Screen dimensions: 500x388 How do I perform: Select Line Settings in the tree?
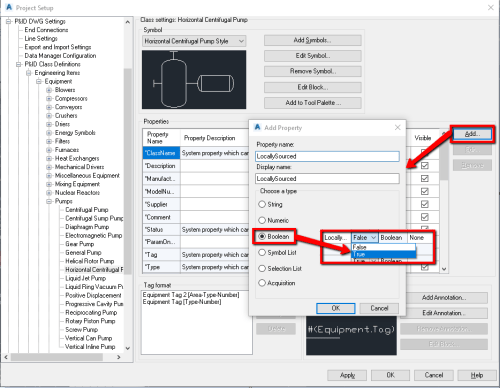coord(41,39)
